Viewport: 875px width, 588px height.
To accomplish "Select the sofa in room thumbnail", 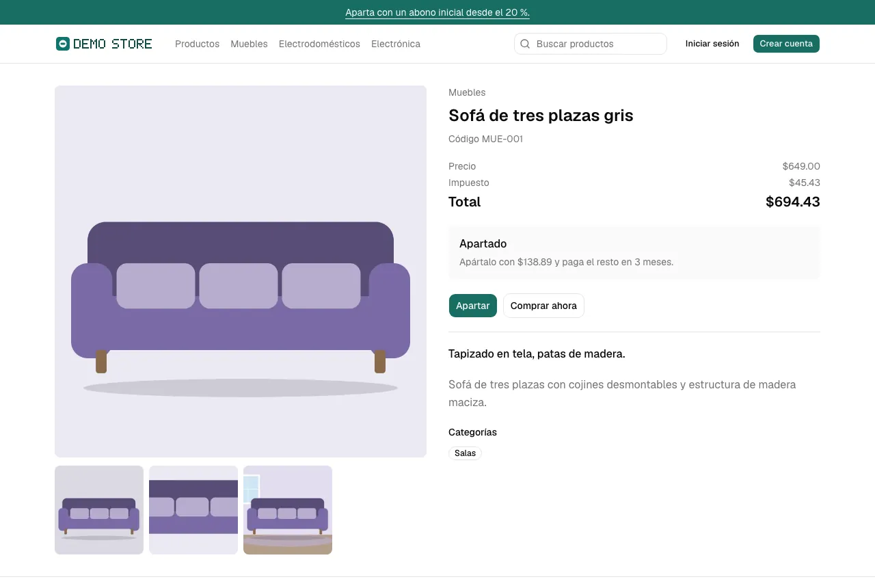I will coord(288,510).
